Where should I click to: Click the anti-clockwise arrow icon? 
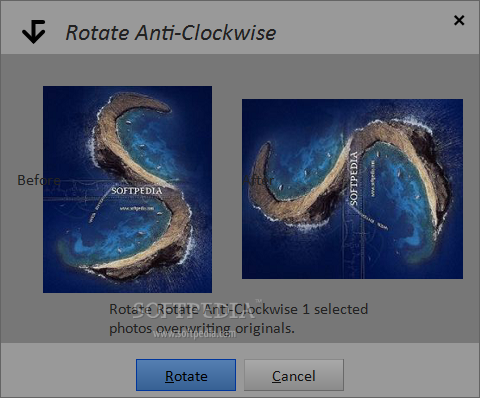(34, 31)
